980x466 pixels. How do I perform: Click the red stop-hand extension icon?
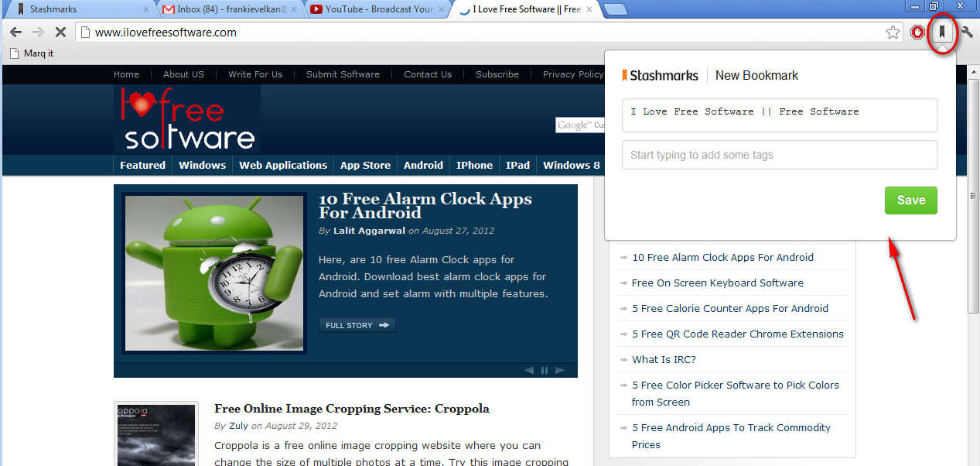tap(917, 33)
